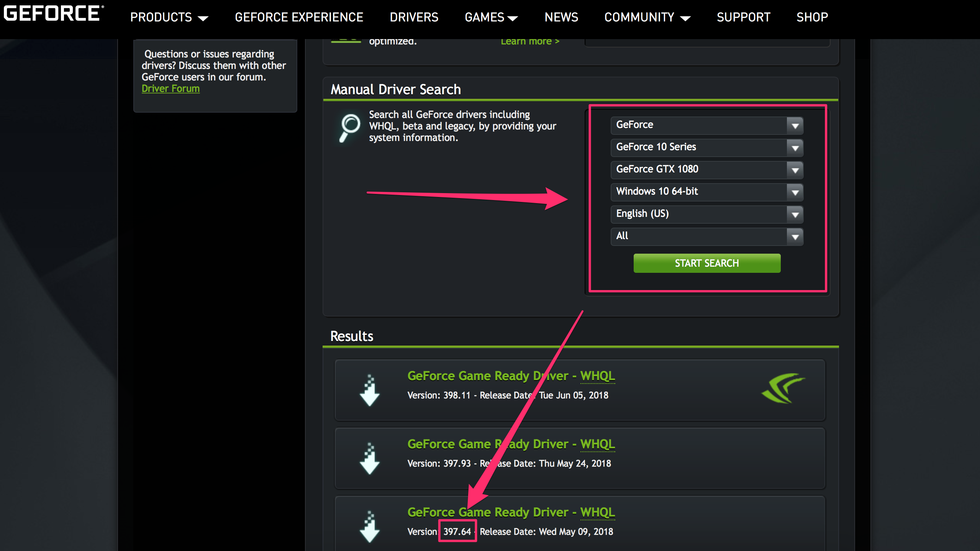
Task: Click the Manual Driver Search heading
Action: 396,89
